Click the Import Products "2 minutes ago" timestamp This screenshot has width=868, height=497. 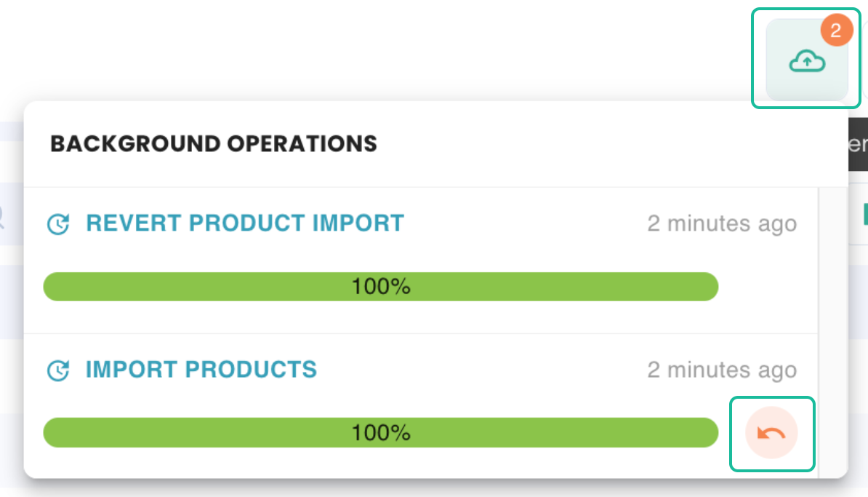721,370
